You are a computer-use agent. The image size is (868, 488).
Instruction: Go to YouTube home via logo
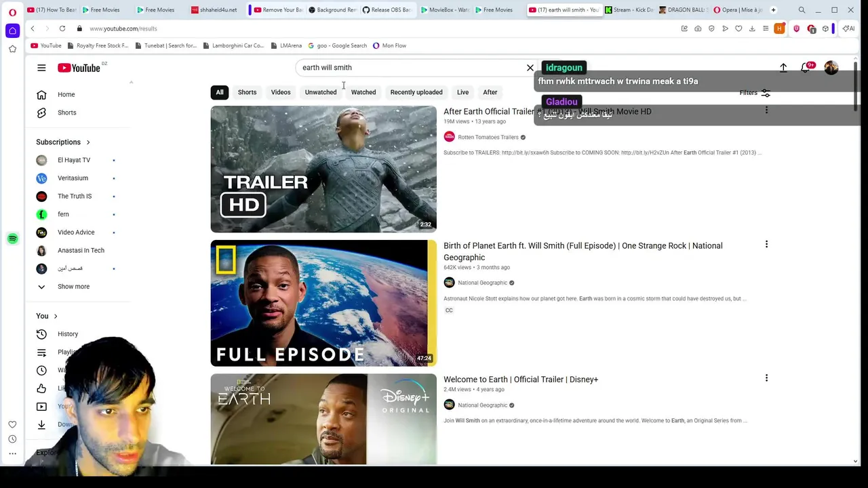pos(79,68)
